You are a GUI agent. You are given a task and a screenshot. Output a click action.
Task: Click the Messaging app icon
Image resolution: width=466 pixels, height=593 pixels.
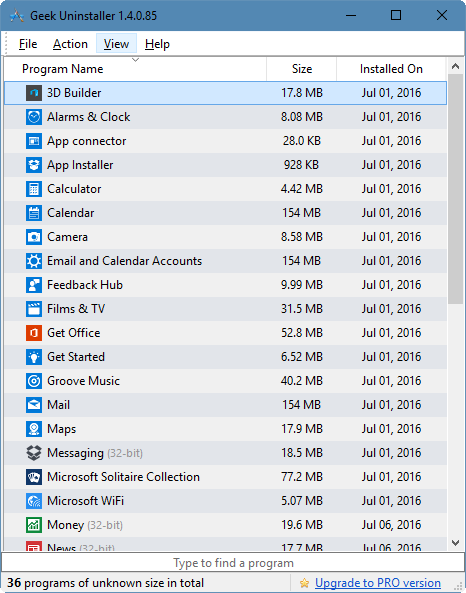(x=34, y=453)
